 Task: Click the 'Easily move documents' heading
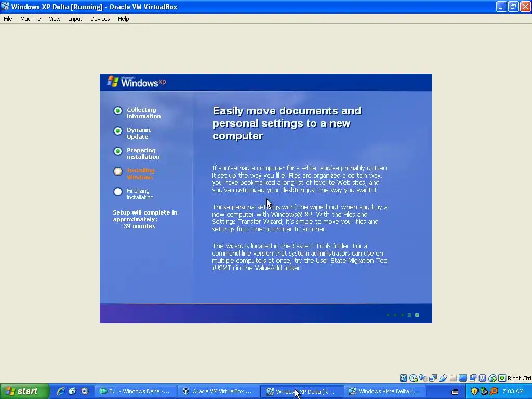287,123
